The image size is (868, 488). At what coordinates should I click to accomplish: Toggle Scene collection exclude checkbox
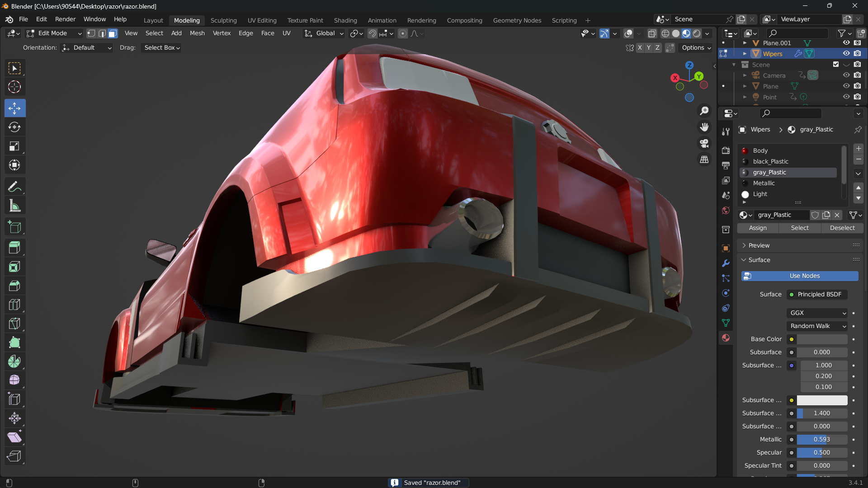tap(835, 64)
